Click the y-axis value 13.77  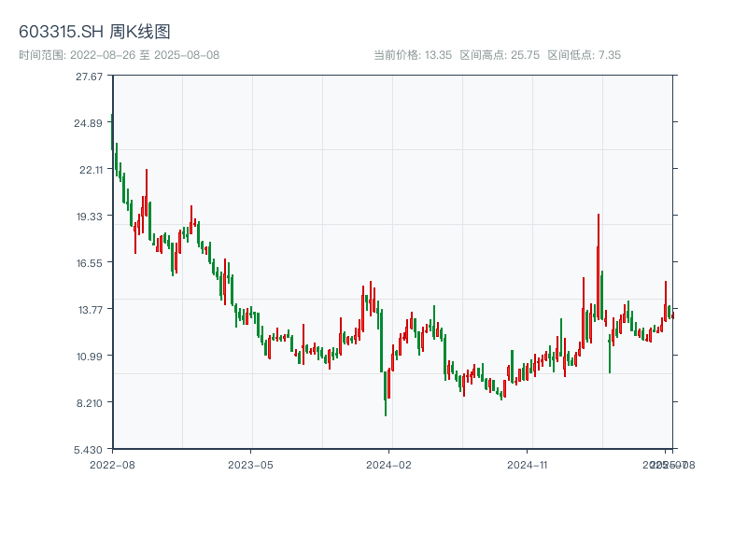91,310
